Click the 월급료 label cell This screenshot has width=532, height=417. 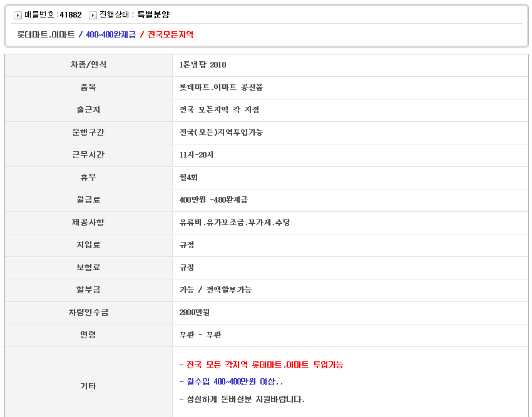tap(88, 200)
